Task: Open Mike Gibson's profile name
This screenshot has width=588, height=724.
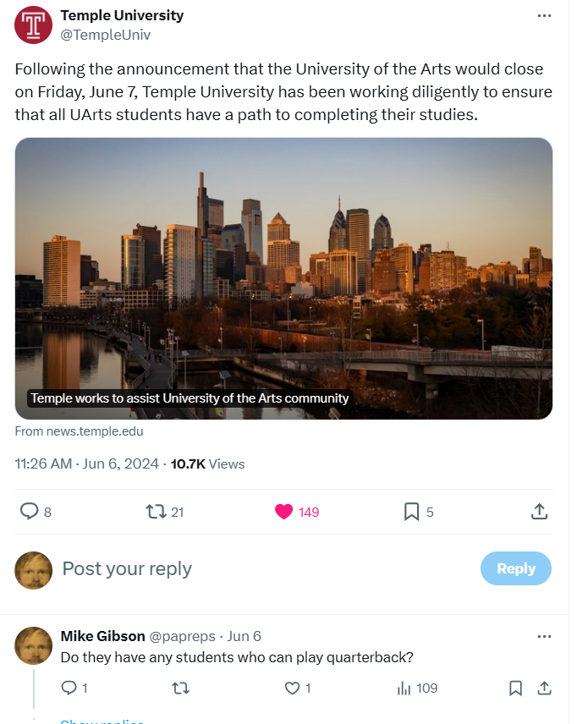Action: point(102,636)
